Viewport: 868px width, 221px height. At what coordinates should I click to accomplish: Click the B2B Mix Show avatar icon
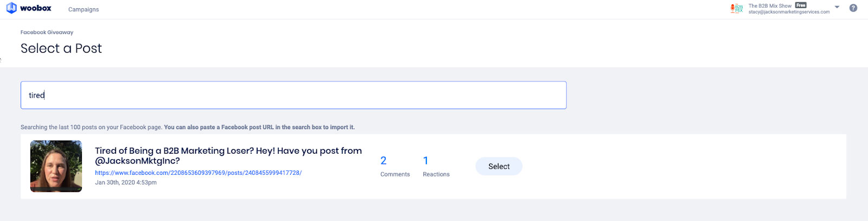(x=737, y=8)
